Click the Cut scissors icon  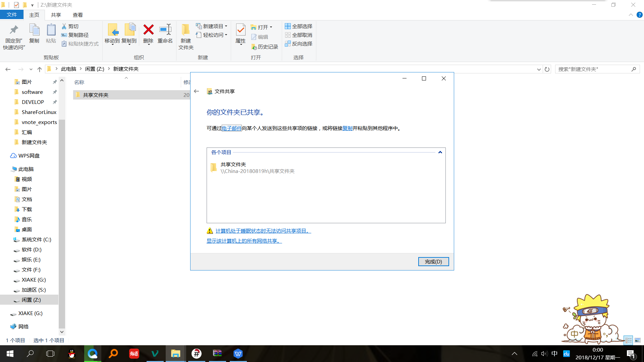(64, 26)
